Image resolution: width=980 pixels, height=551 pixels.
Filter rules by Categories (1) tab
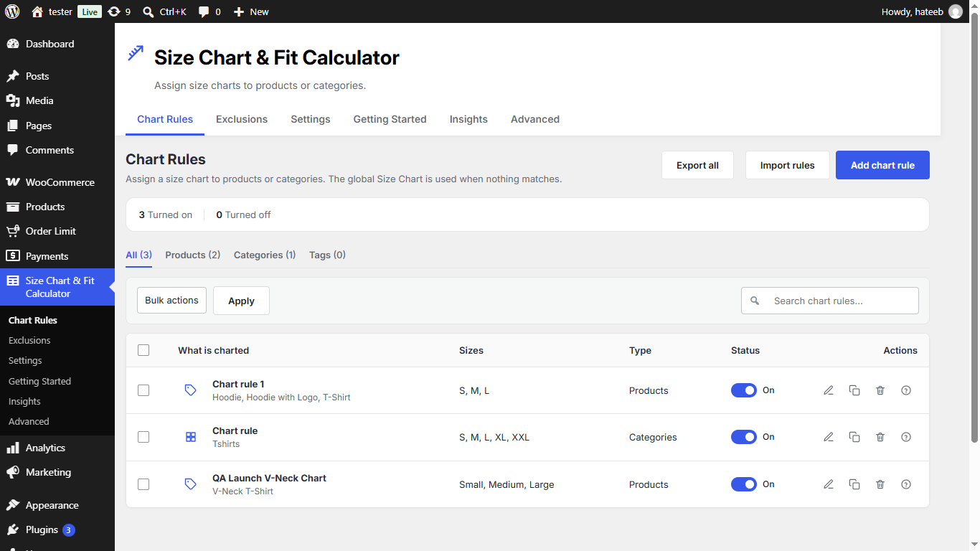pyautogui.click(x=265, y=255)
